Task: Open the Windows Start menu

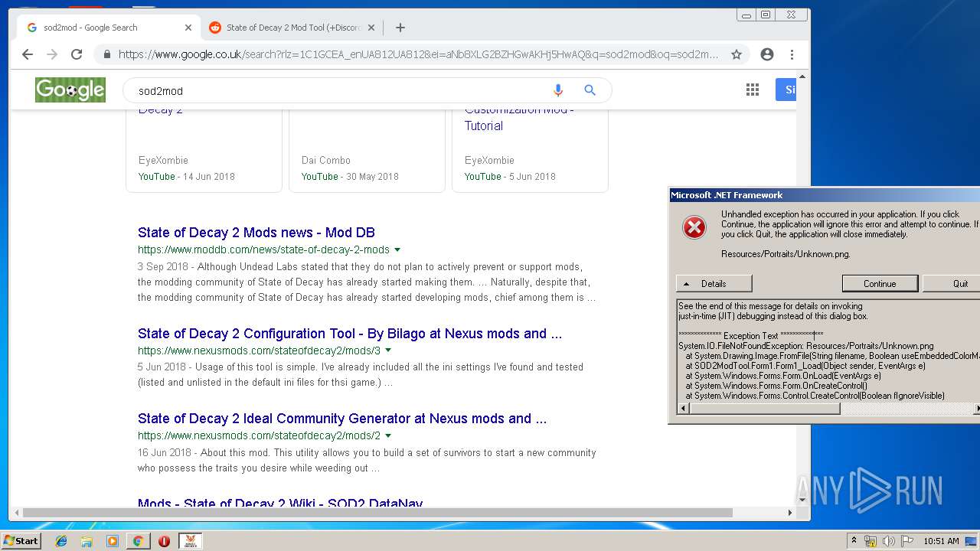Action: pos(21,540)
